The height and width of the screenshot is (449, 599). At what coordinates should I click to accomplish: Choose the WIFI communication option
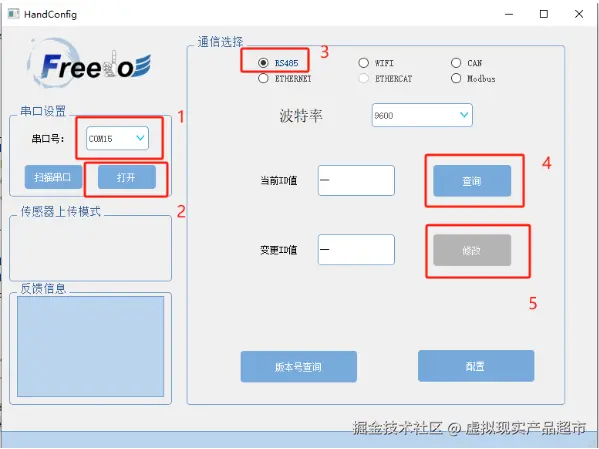[x=363, y=63]
